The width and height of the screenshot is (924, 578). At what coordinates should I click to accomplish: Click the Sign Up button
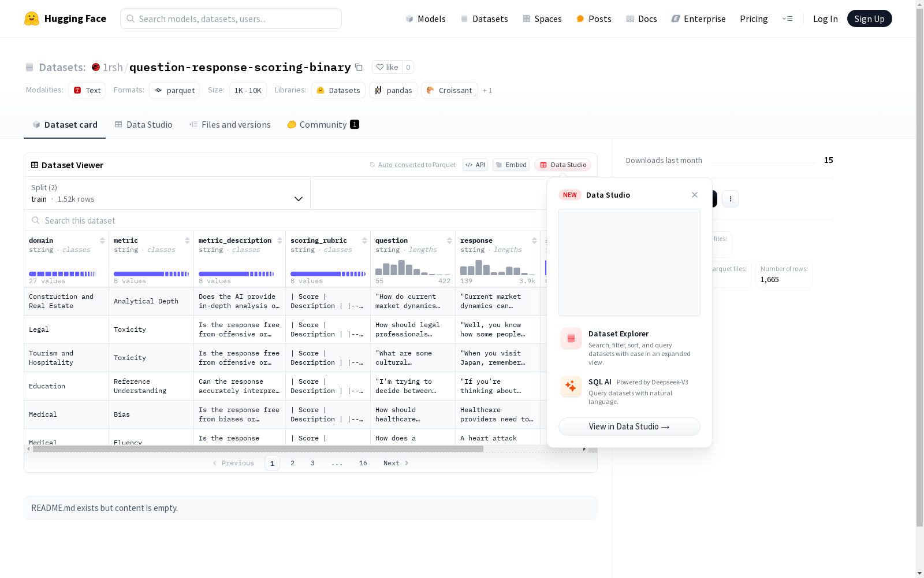pyautogui.click(x=870, y=18)
